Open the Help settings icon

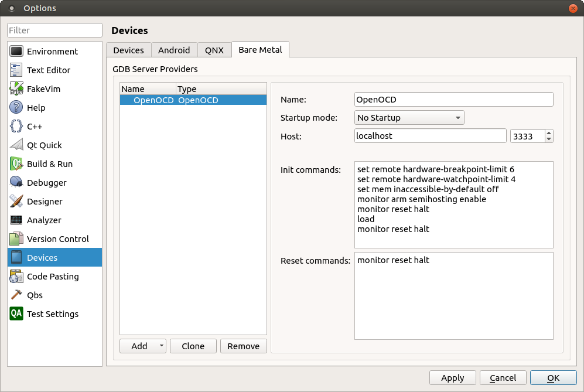pyautogui.click(x=16, y=108)
